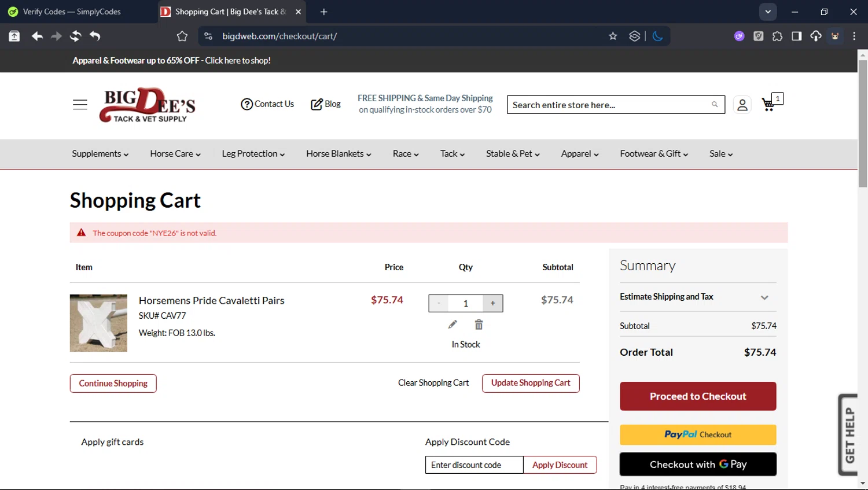868x490 pixels.
Task: Click the layered-shape icon in address bar
Action: [x=634, y=36]
